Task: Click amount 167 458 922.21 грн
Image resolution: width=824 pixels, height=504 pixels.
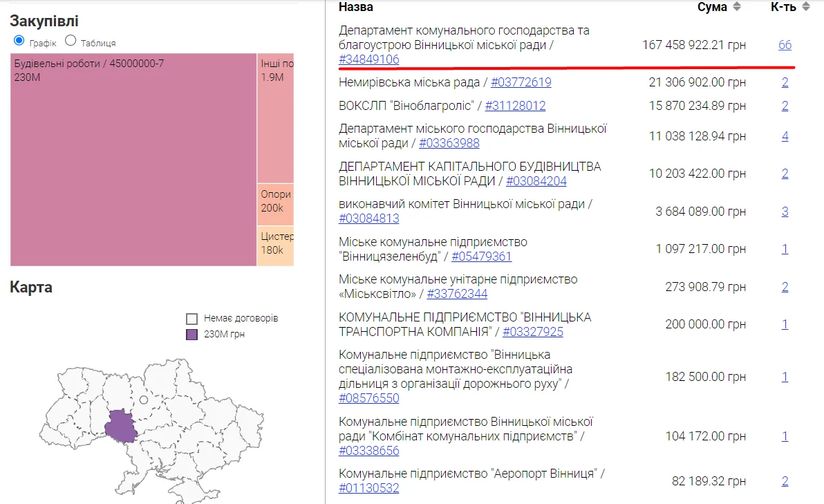Action: [x=693, y=45]
